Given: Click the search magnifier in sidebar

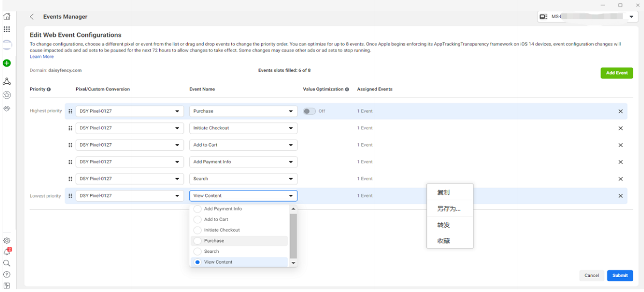Looking at the screenshot, I should click(7, 263).
